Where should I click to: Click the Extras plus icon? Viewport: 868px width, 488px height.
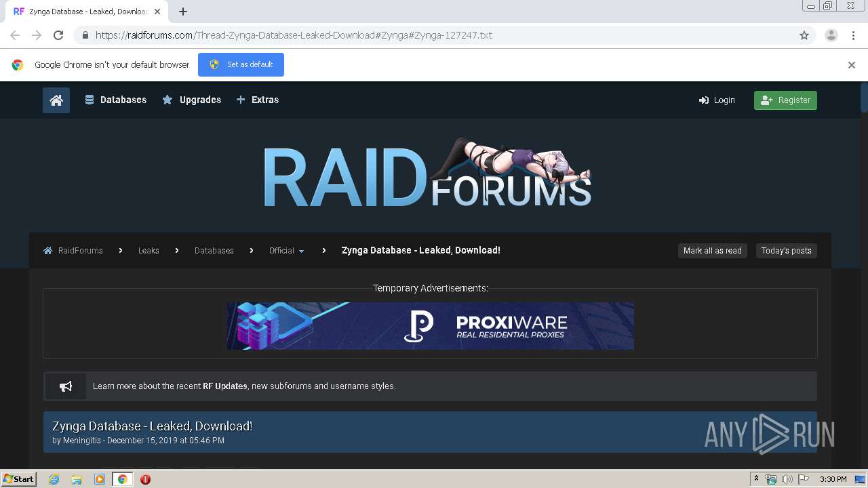coord(241,100)
